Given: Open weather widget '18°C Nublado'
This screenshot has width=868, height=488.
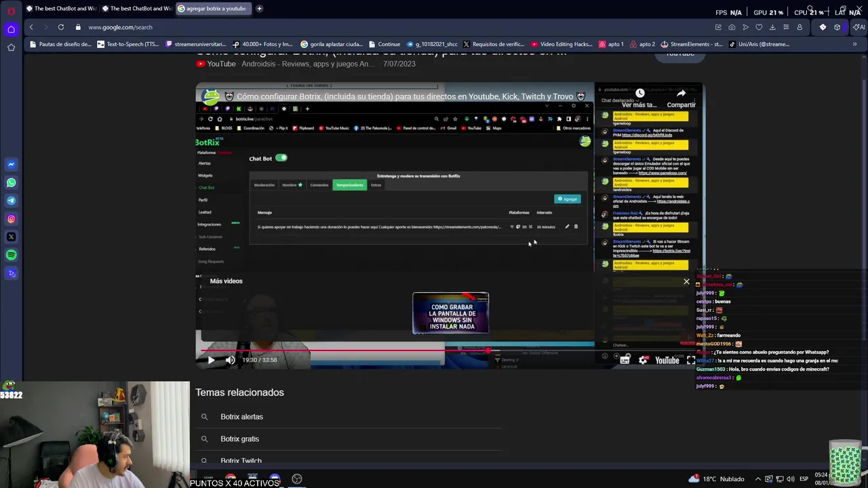Looking at the screenshot, I should click(x=716, y=479).
